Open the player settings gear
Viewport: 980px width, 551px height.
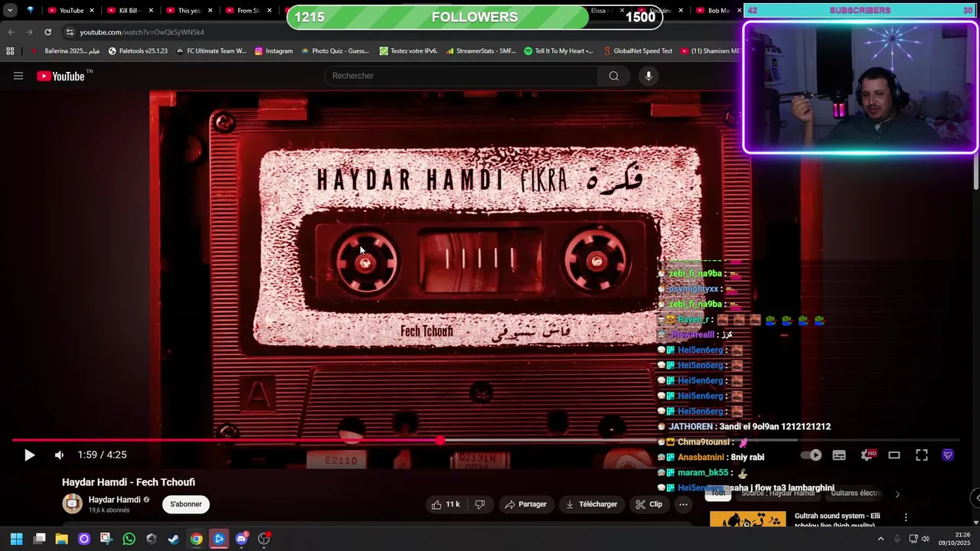pyautogui.click(x=867, y=455)
